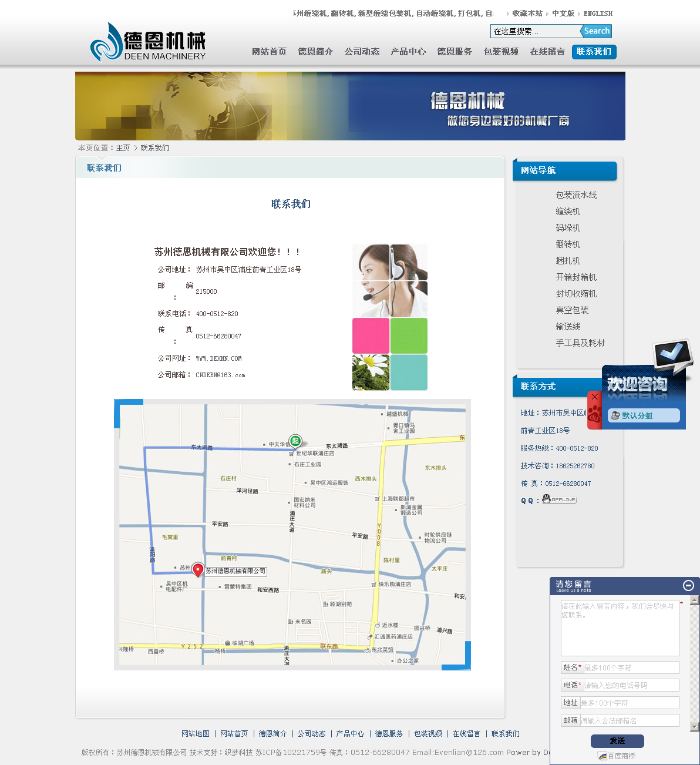700x765 pixels.
Task: Open the 产品中心 menu item
Action: (408, 52)
